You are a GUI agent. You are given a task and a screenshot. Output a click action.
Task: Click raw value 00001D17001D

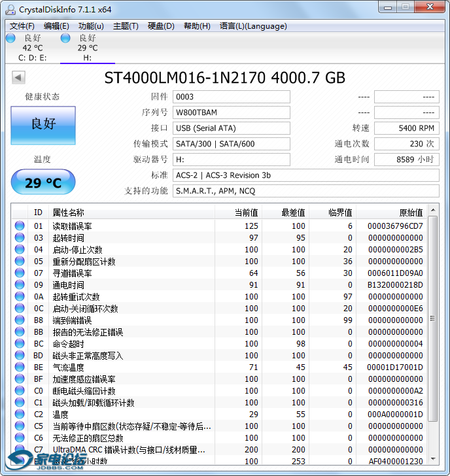click(x=395, y=367)
